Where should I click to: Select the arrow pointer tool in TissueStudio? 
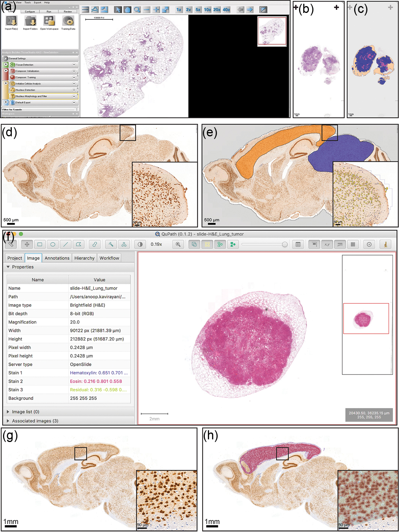click(x=118, y=9)
